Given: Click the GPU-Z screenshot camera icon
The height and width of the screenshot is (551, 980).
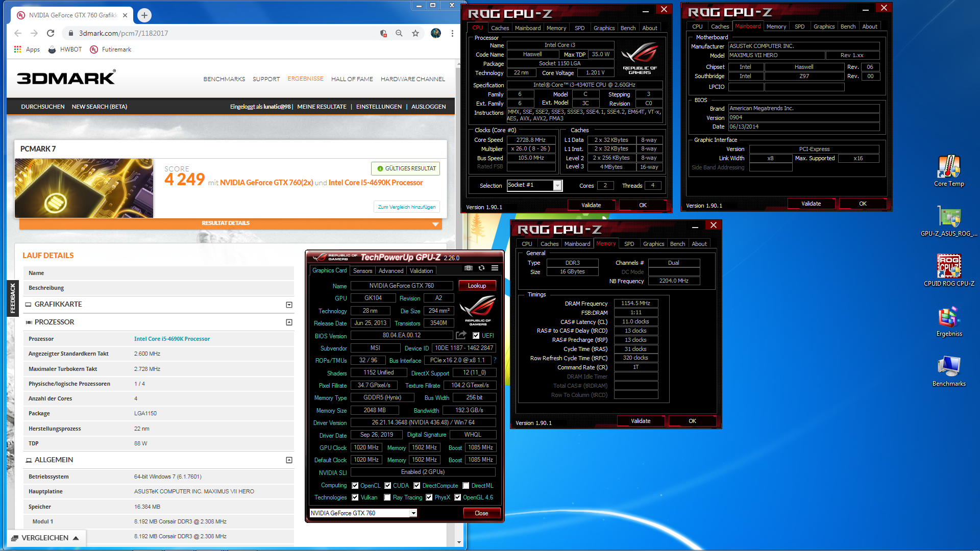Looking at the screenshot, I should 468,268.
